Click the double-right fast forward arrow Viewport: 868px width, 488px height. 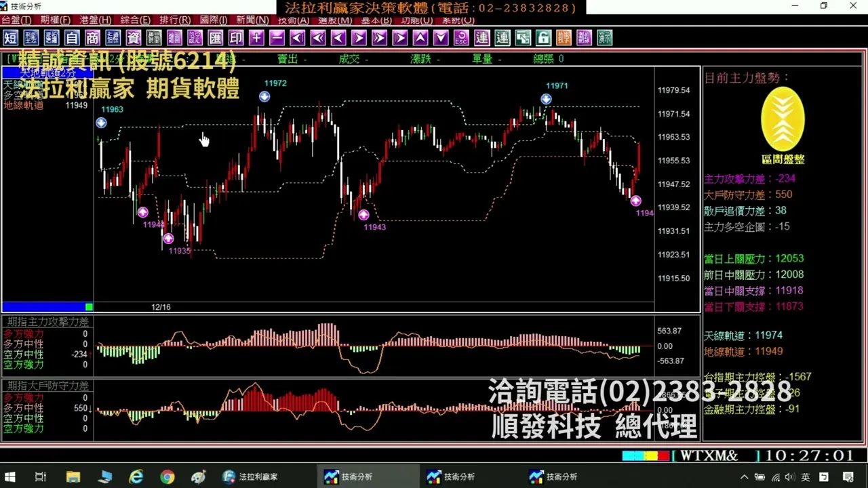379,37
